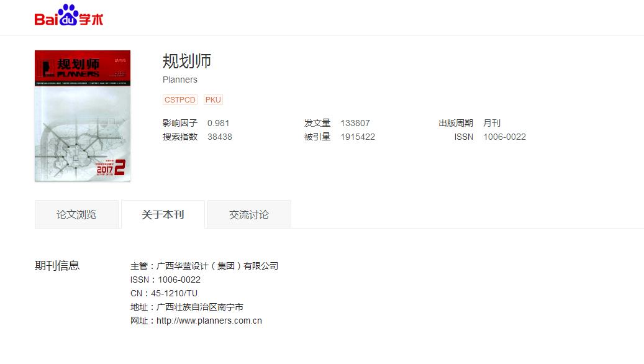Open the http://www.planners.com.cn website line

click(x=196, y=321)
